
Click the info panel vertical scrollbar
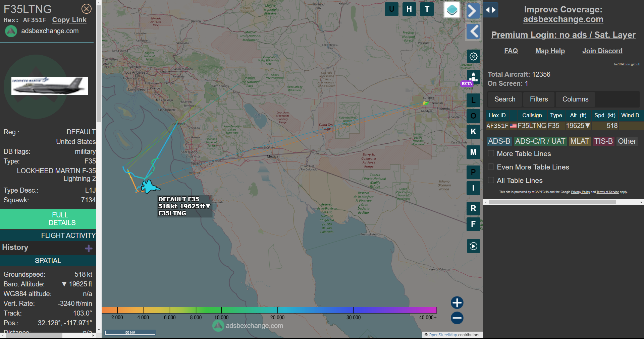click(99, 64)
